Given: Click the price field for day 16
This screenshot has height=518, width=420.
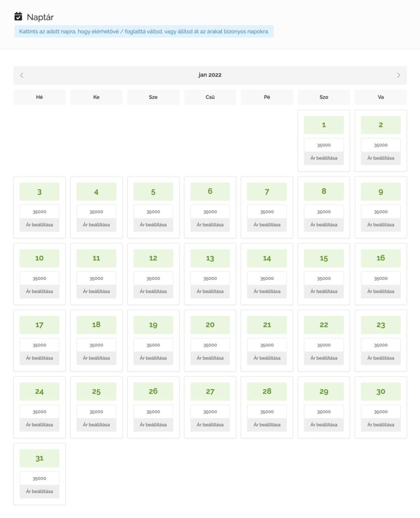Looking at the screenshot, I should tap(381, 279).
